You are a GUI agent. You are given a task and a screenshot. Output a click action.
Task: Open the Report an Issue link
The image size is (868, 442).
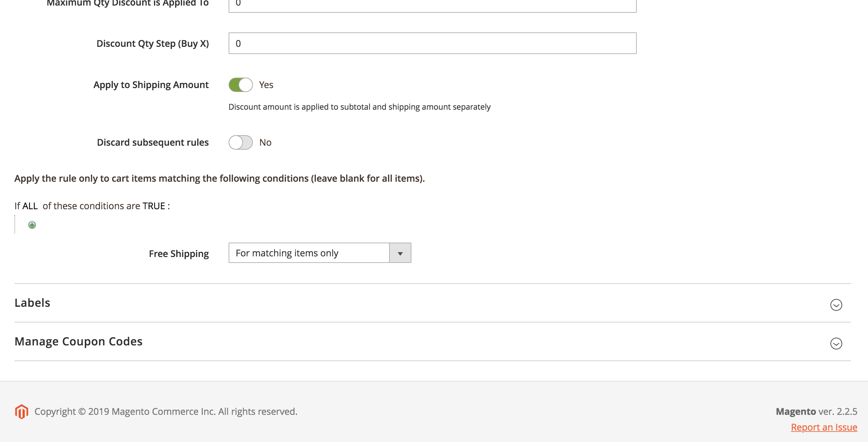point(824,427)
